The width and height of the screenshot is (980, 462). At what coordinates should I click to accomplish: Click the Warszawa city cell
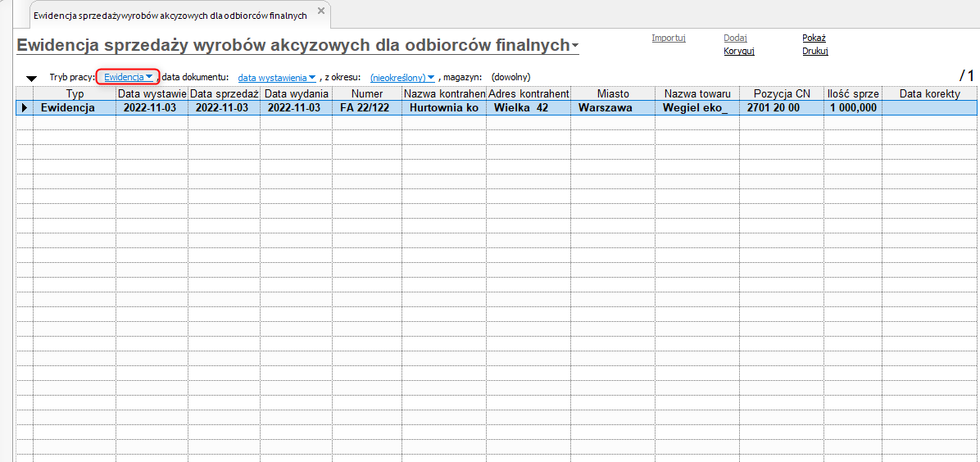613,107
